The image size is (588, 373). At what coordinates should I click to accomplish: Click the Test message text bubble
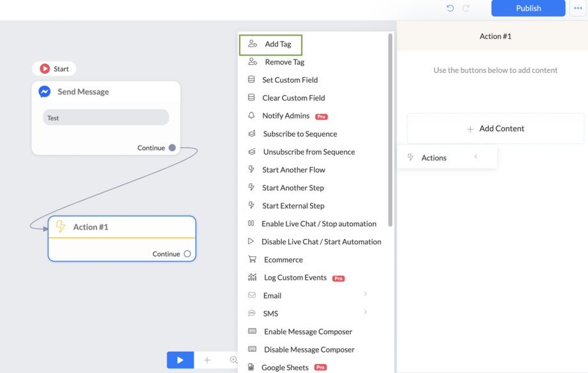click(105, 118)
